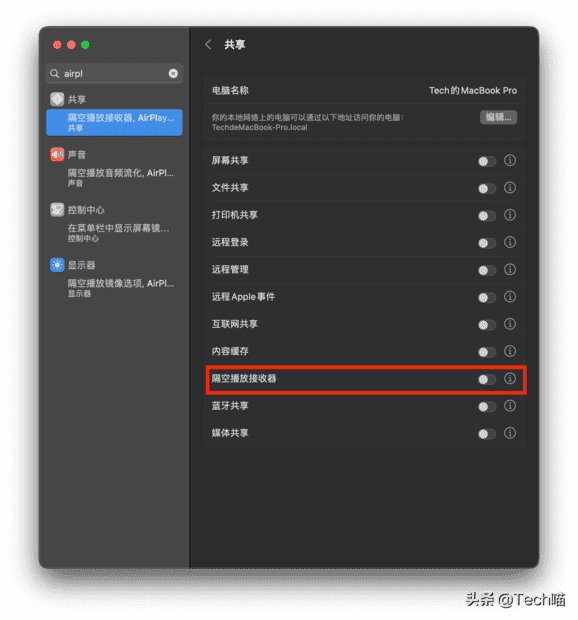
Task: Enable the 隔空播放接收器 toggle
Action: point(487,380)
